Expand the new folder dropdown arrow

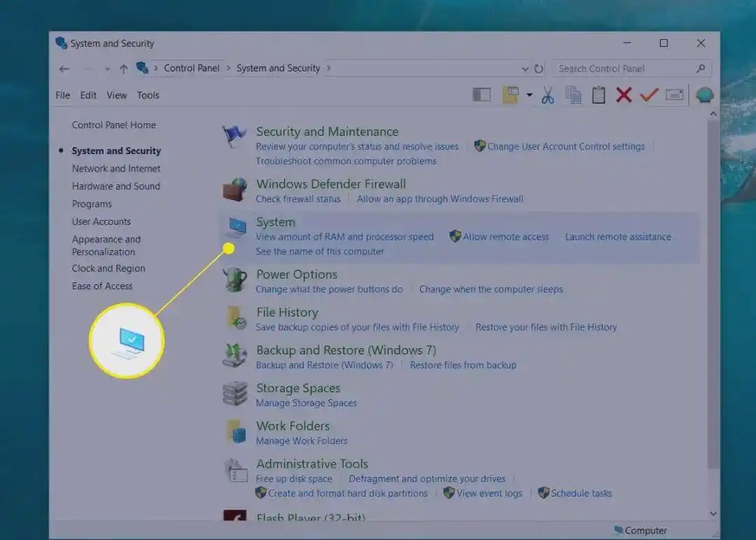(x=530, y=94)
